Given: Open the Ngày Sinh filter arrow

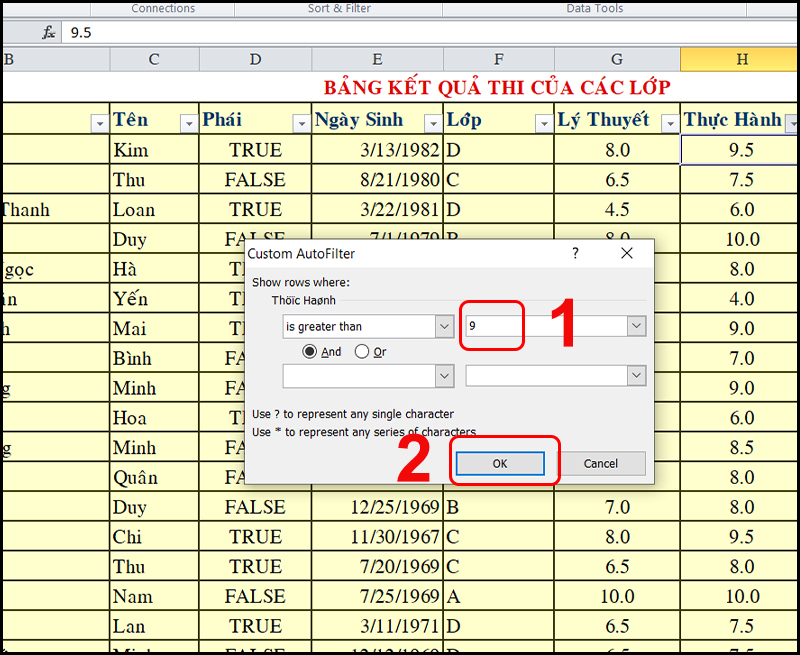Looking at the screenshot, I should 432,123.
